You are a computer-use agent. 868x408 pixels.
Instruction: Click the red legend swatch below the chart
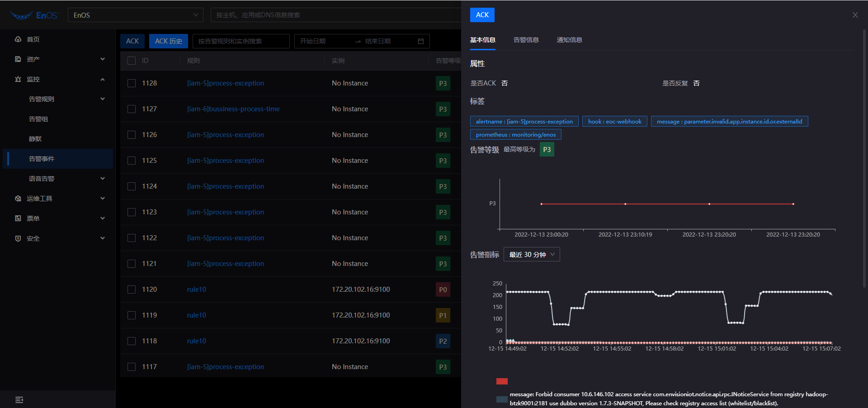[502, 381]
